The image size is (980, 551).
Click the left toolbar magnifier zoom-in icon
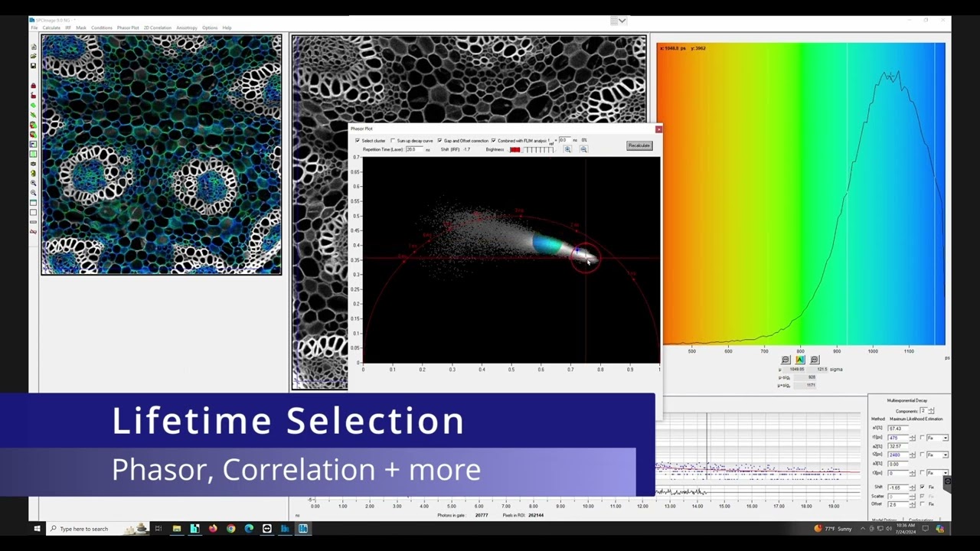pyautogui.click(x=34, y=183)
